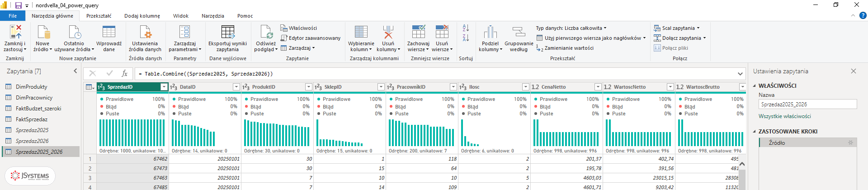Click Zamienianie wartości
The image size is (868, 190).
[x=565, y=48]
